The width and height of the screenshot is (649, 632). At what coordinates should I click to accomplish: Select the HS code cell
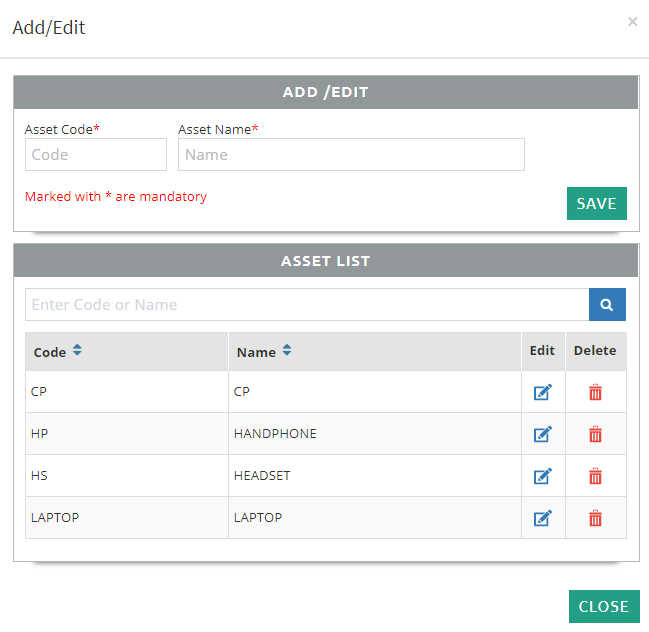click(40, 476)
